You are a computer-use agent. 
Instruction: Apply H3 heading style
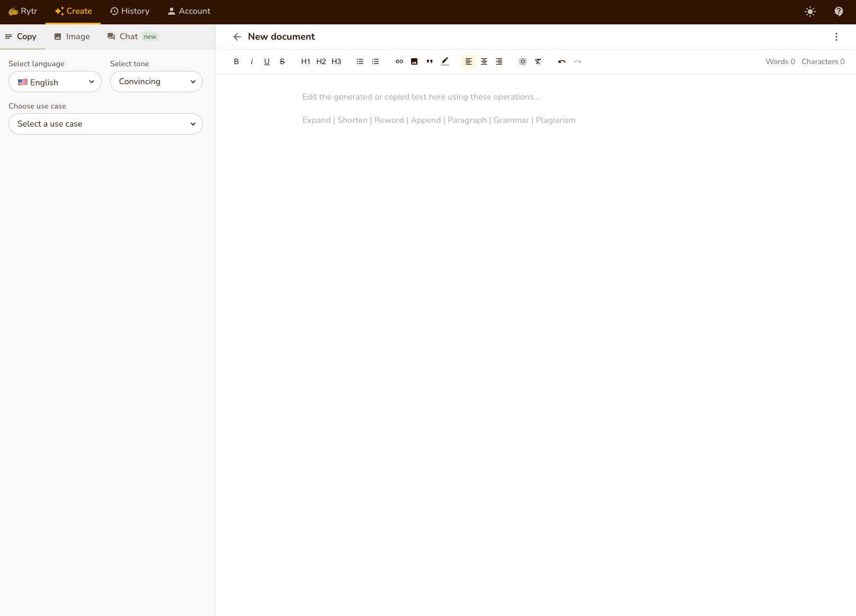coord(336,61)
